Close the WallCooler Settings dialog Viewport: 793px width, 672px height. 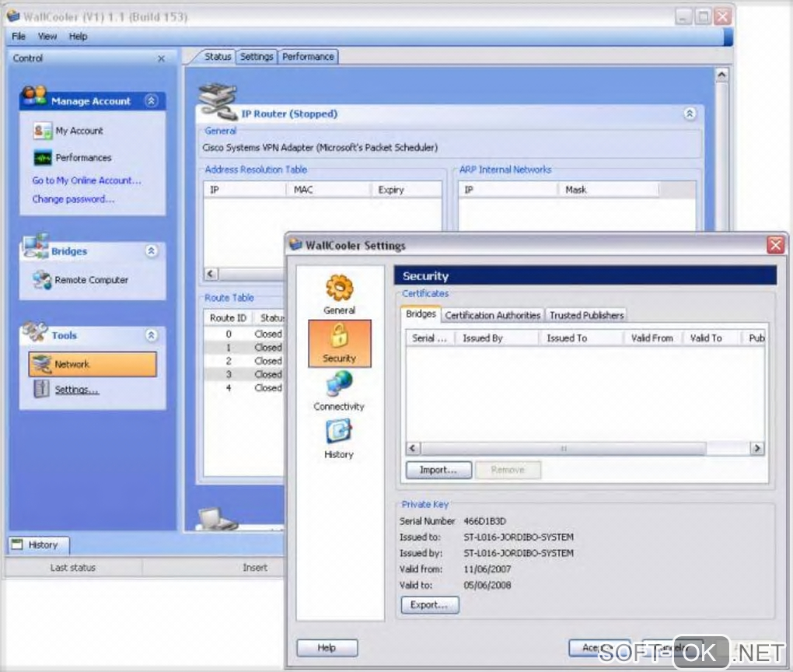click(775, 246)
